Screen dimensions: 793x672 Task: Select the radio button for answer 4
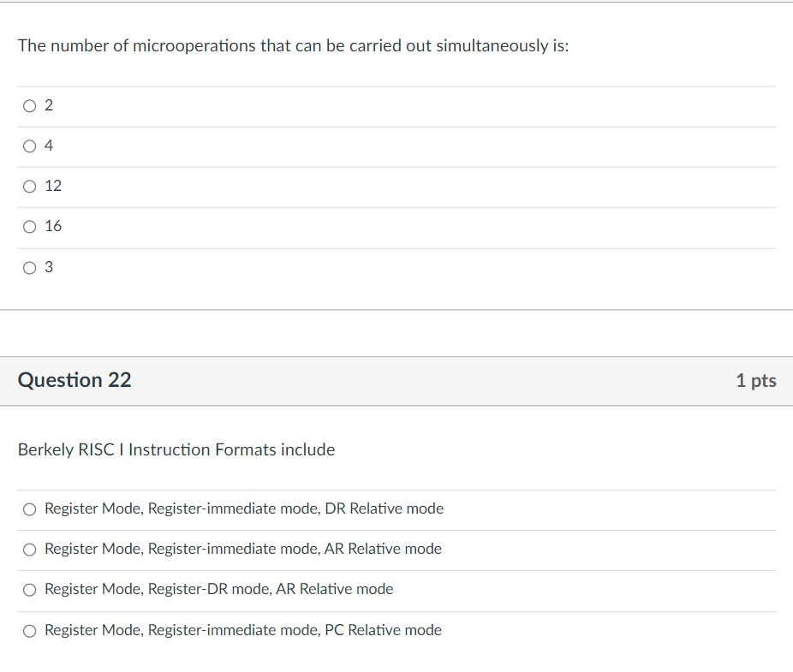pyautogui.click(x=29, y=146)
